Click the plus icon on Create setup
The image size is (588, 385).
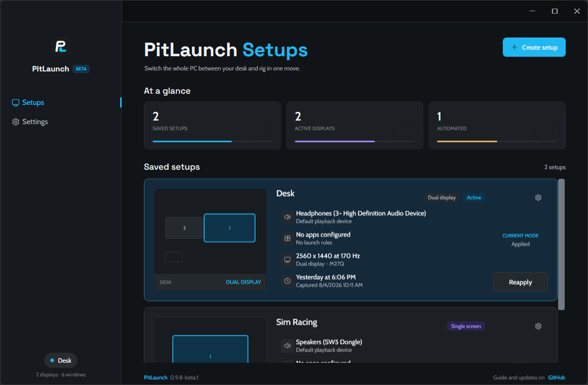point(514,47)
